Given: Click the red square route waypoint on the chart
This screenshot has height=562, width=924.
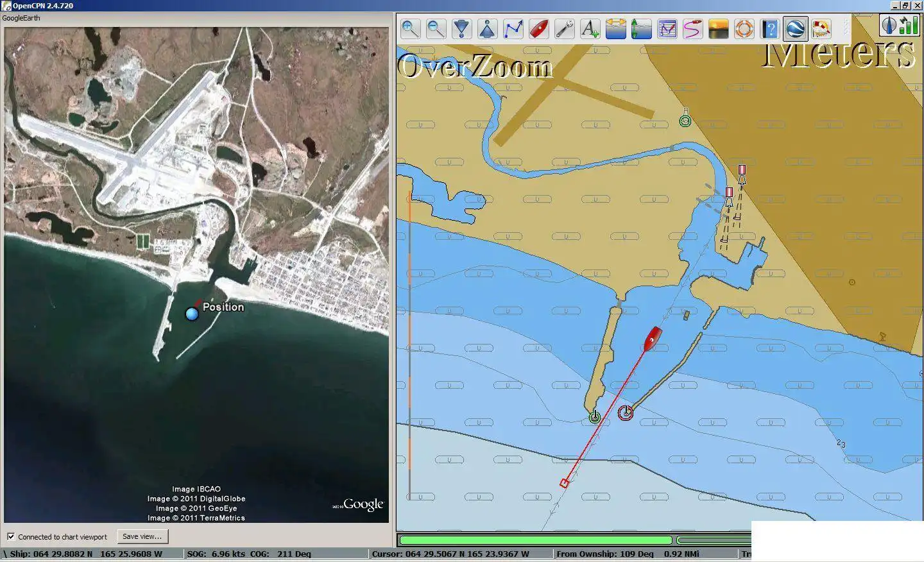Looking at the screenshot, I should 564,483.
